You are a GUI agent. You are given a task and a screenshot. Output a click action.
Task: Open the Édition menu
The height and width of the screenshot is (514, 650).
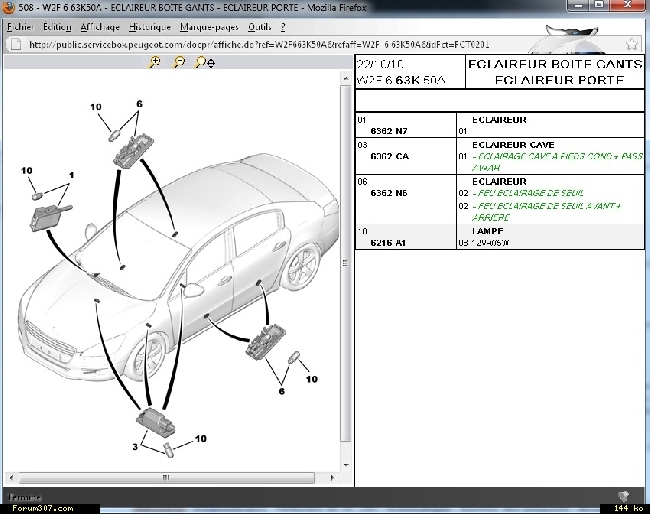(57, 27)
